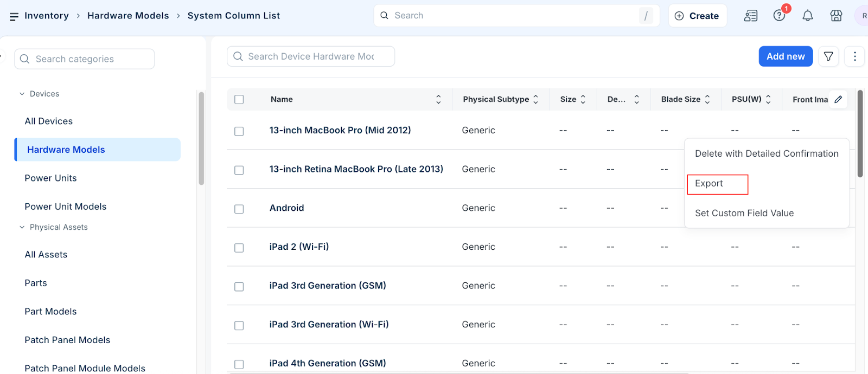Screen dimensions: 868x374
Task: Tick the iPad 3rd Generation (GSM) checkbox
Action: click(239, 287)
